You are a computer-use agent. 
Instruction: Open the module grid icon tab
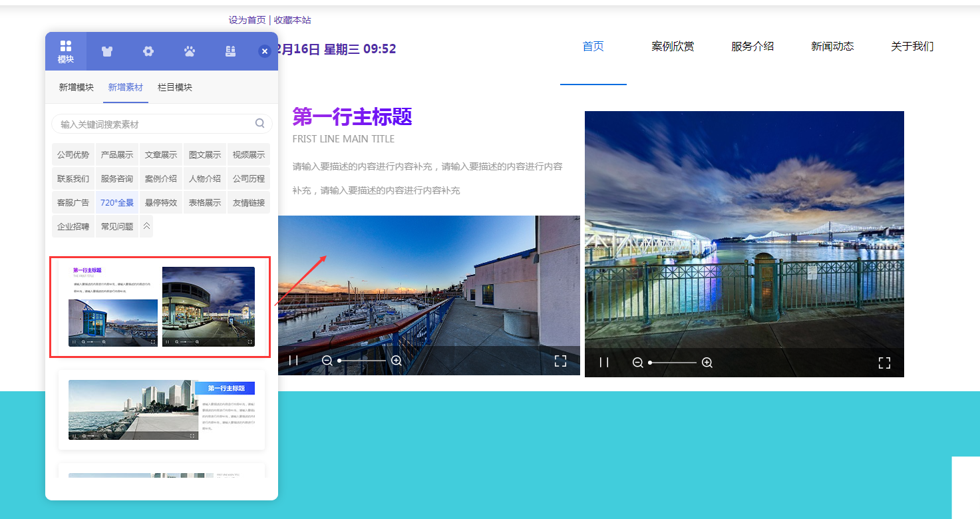tap(65, 51)
